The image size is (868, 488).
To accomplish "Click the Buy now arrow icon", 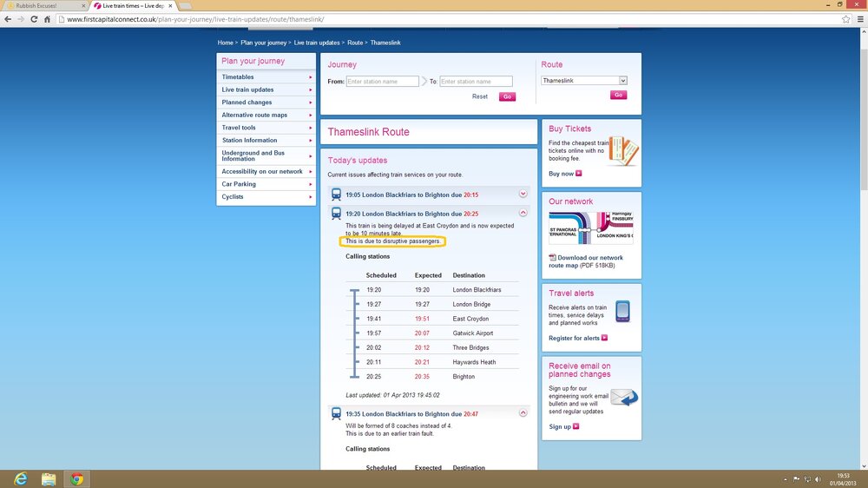I will [x=578, y=174].
